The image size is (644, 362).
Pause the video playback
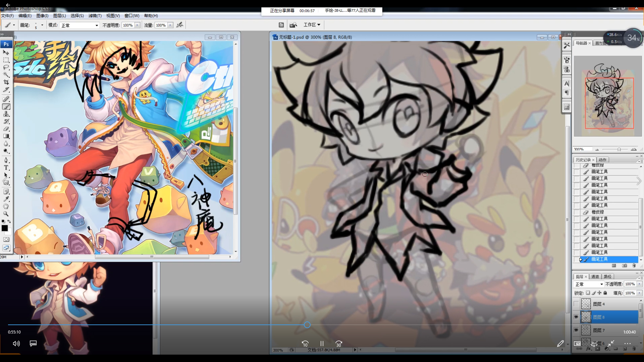point(322,344)
